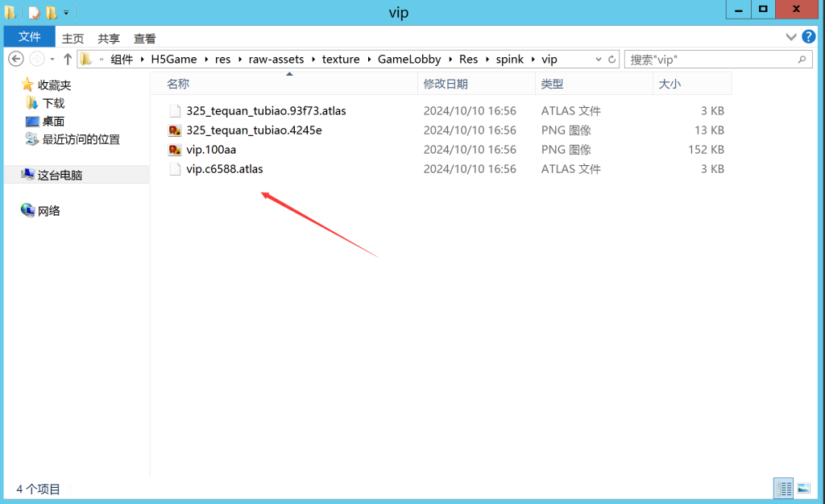Screen dimensions: 825x504
Task: Sort files by 修改日期 column header
Action: (446, 84)
